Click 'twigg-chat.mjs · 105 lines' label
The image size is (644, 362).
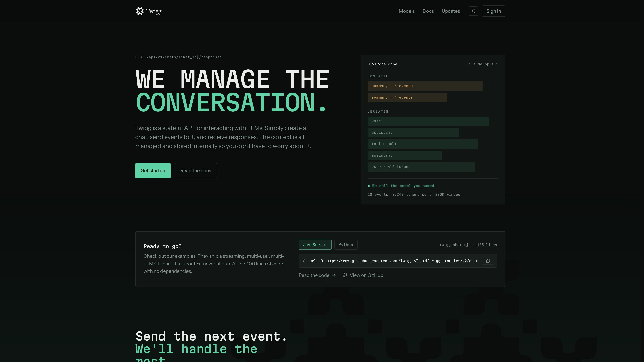pos(468,245)
